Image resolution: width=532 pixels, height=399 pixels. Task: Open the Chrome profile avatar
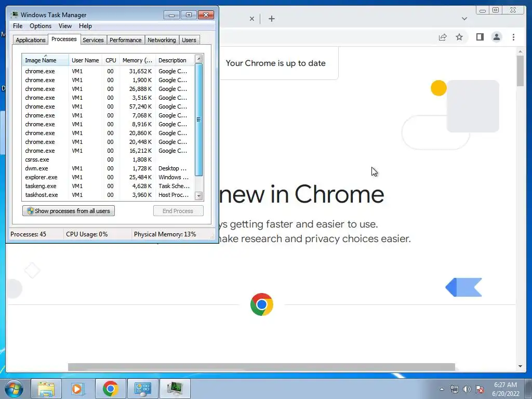496,37
